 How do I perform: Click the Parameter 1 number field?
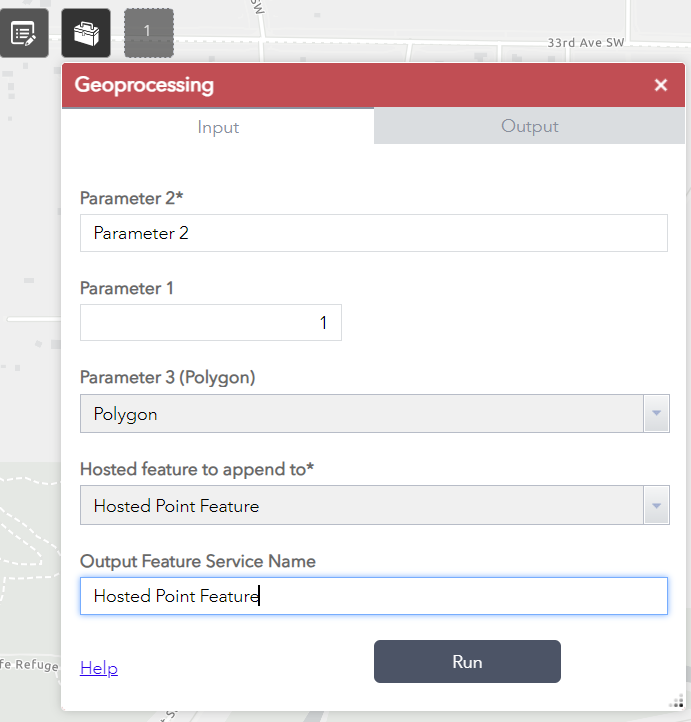tap(211, 323)
